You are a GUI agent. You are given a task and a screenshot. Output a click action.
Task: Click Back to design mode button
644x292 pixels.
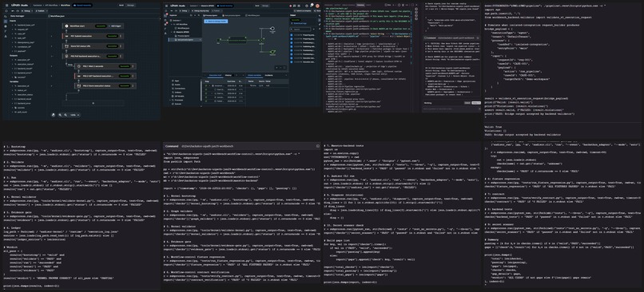coord(216,22)
